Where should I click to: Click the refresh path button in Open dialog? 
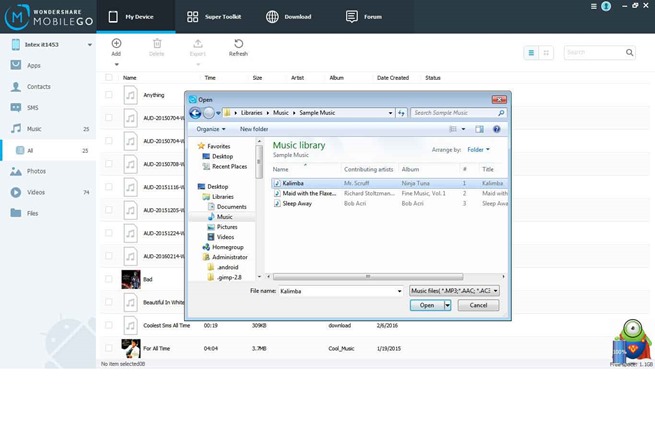[x=401, y=113]
